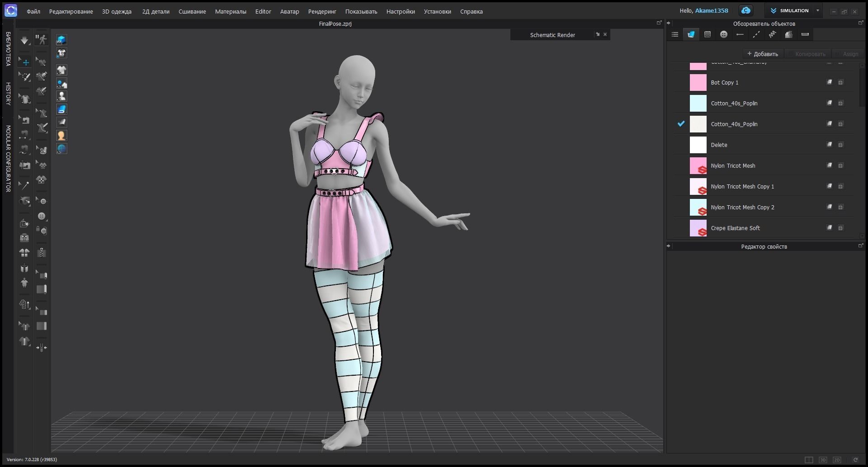Open the SIMULATION mode dropdown
Screen dimensions: 868x467
click(817, 10)
